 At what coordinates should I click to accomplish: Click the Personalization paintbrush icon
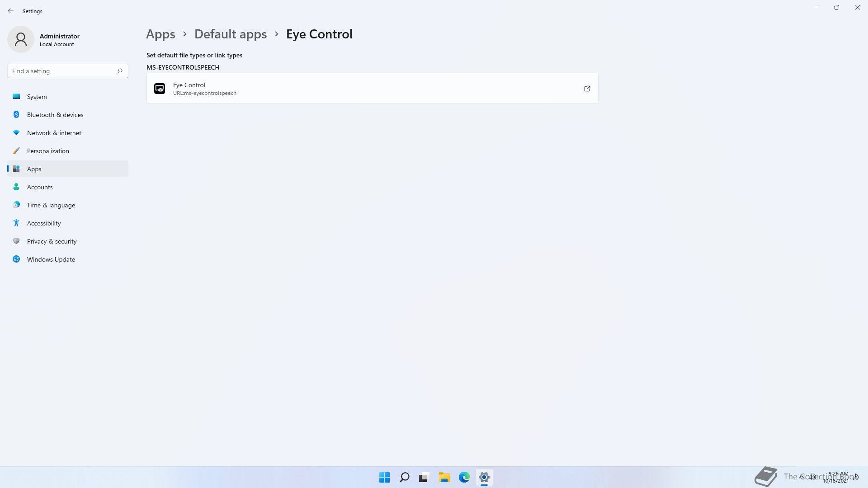(16, 150)
